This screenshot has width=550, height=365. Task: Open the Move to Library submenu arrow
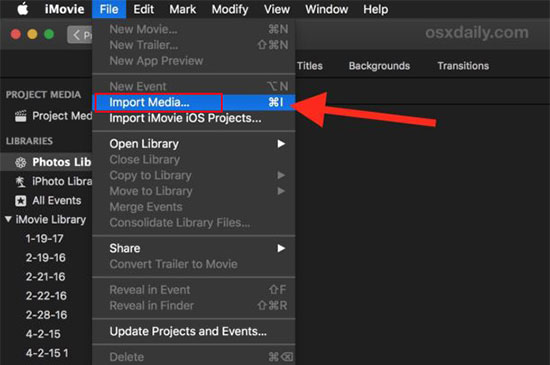281,191
